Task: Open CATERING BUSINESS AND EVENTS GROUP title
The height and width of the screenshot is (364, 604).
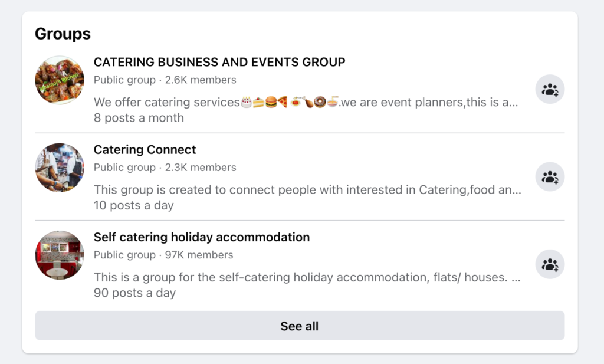Action: point(219,62)
